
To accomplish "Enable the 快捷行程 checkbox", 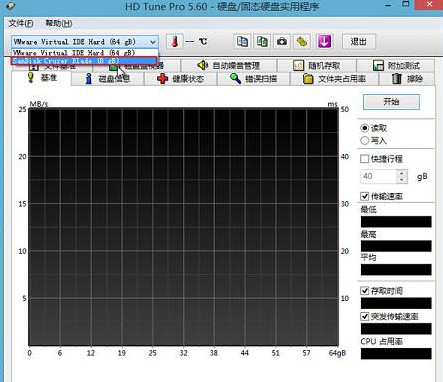I will (x=365, y=159).
